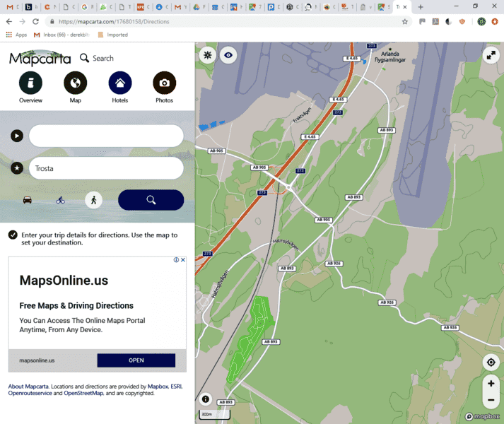Open the Hotels section
The height and width of the screenshot is (424, 504).
click(x=119, y=83)
